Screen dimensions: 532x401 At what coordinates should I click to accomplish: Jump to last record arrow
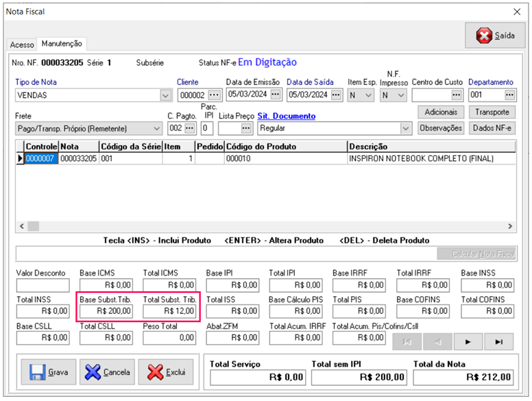click(499, 342)
